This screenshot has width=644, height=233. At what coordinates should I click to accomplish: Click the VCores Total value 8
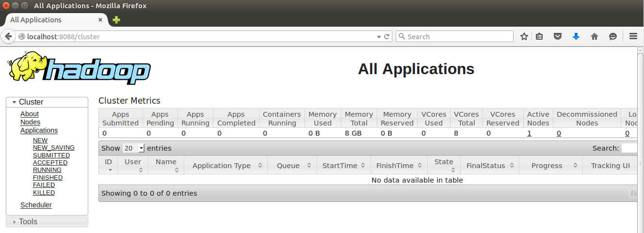[456, 133]
